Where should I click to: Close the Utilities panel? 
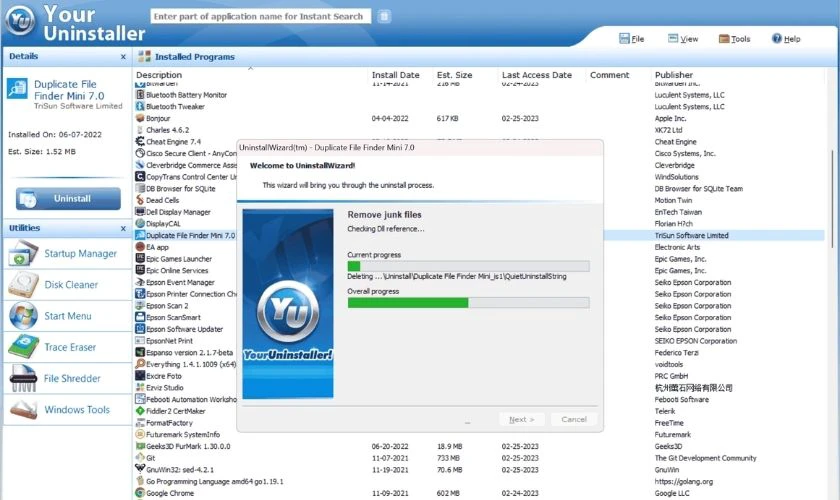coord(123,228)
